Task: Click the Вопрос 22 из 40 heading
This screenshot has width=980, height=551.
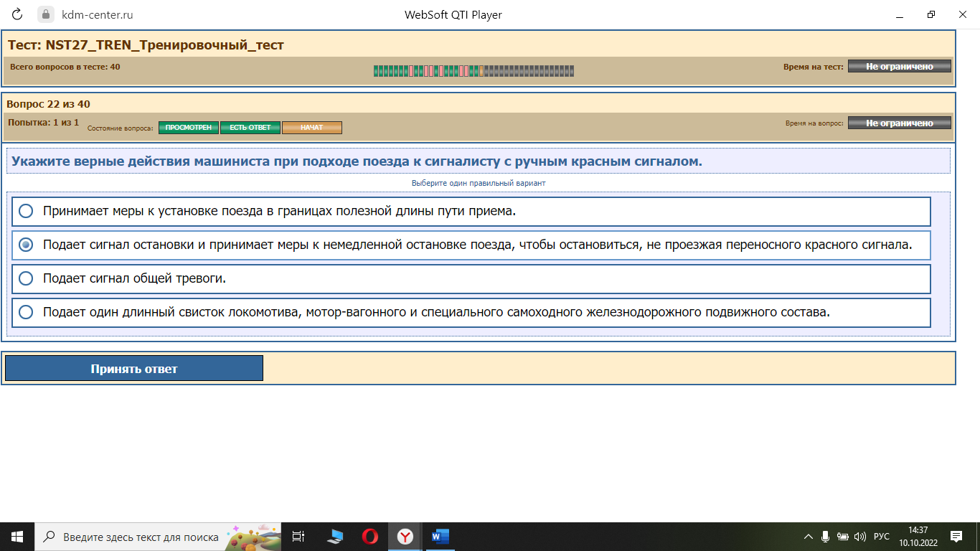Action: 49,104
